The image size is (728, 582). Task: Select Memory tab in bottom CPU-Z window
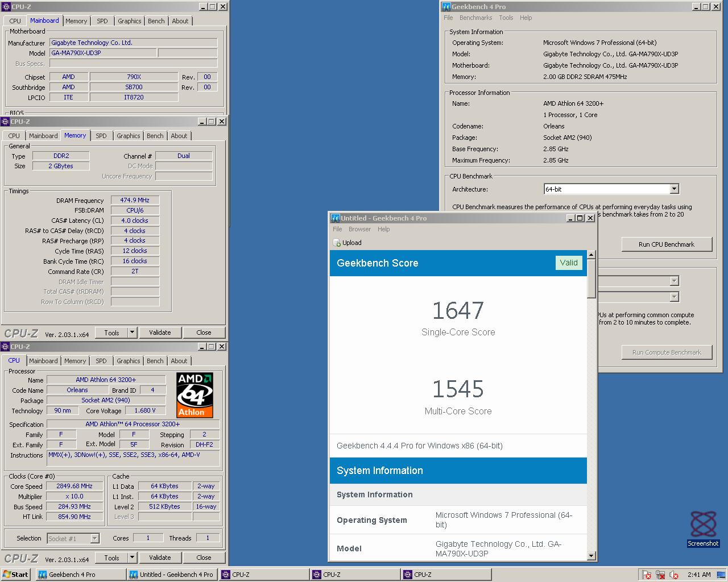click(x=75, y=361)
